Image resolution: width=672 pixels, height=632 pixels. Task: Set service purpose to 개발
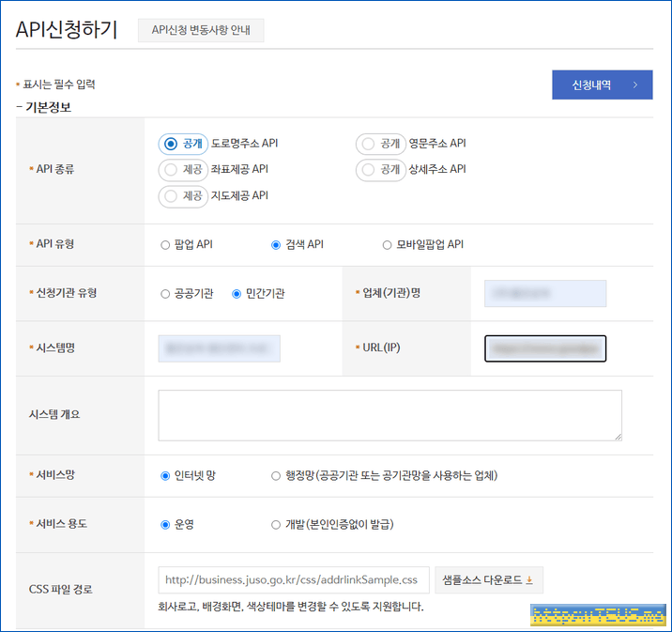coord(276,525)
